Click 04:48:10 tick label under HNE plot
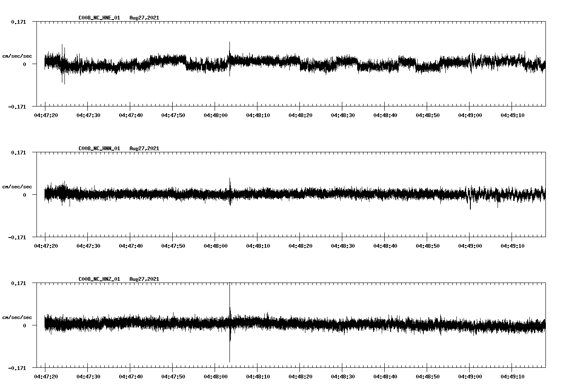The height and width of the screenshot is (392, 576). click(x=258, y=115)
